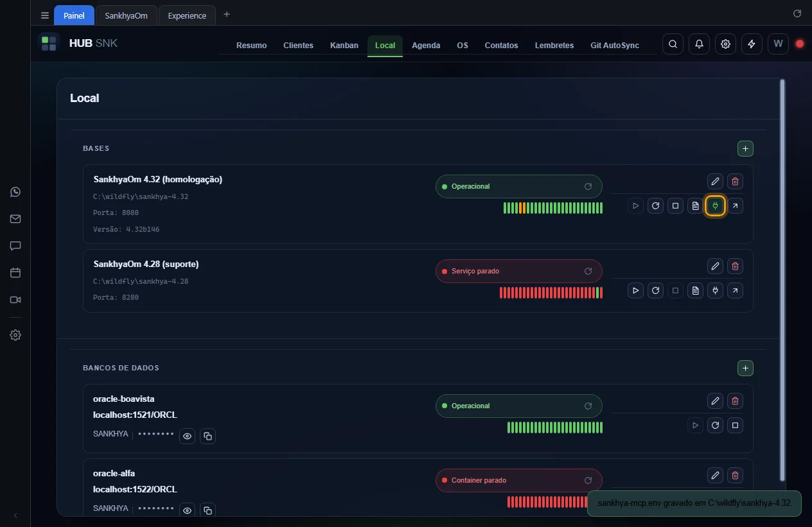Refresh status of SankhyaOm 4.32 Operacional badge
812x527 pixels.
pyautogui.click(x=588, y=187)
